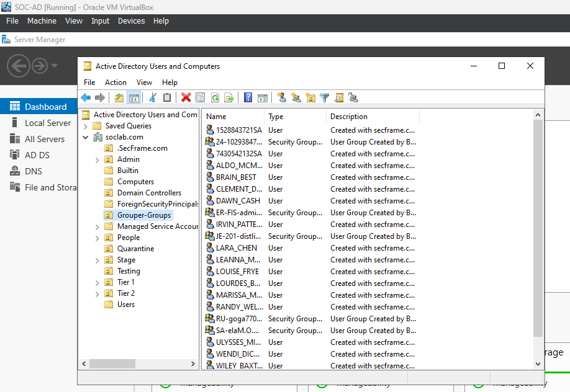Sort by the Description column header
The image size is (570, 392).
pyautogui.click(x=373, y=117)
